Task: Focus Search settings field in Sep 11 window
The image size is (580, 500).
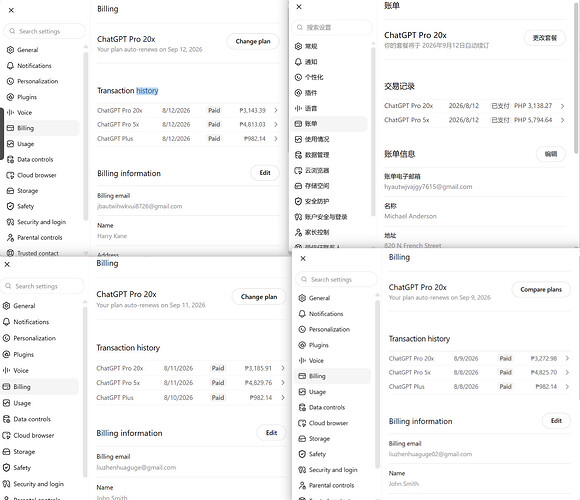Action: [x=42, y=286]
